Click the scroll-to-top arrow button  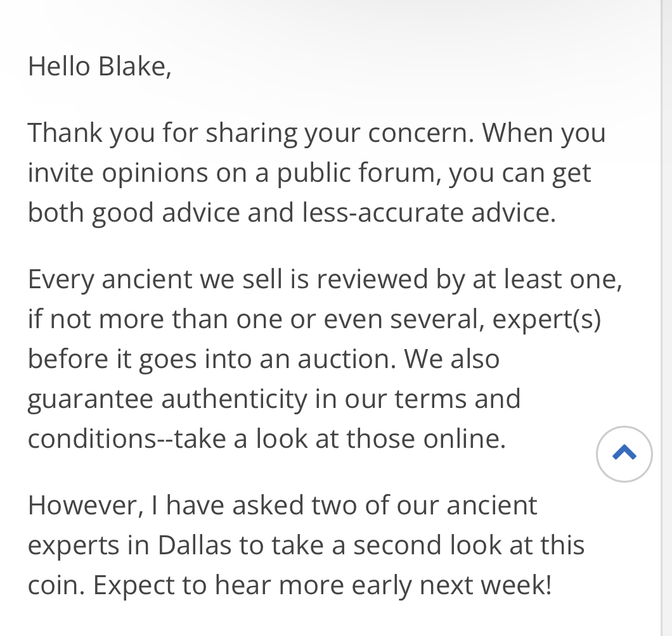pos(624,454)
